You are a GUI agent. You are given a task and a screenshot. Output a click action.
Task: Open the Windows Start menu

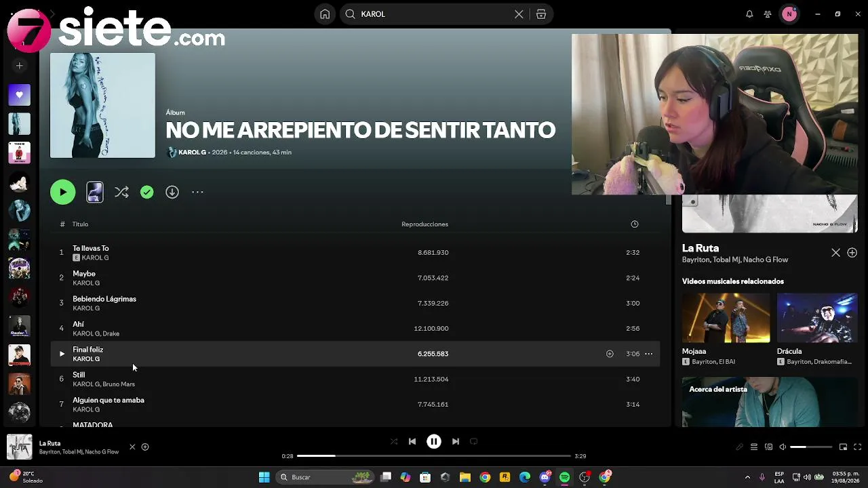pos(264,477)
